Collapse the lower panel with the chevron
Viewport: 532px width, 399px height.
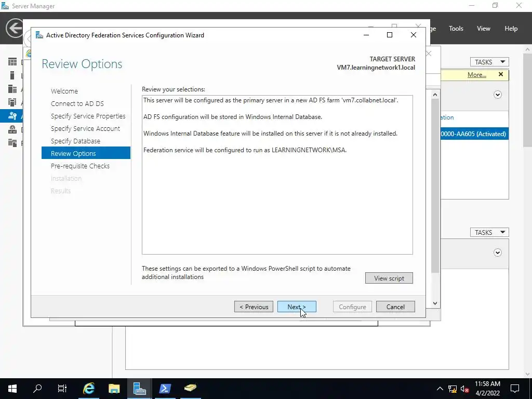(x=497, y=252)
